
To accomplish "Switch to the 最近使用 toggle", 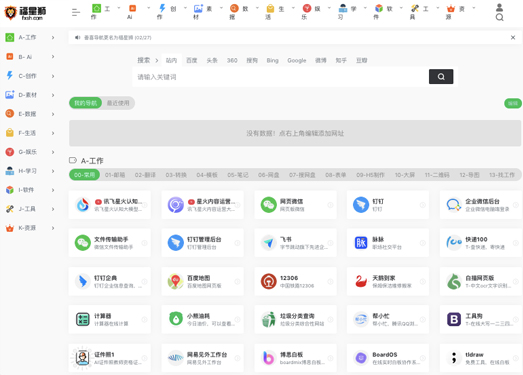I will click(118, 103).
